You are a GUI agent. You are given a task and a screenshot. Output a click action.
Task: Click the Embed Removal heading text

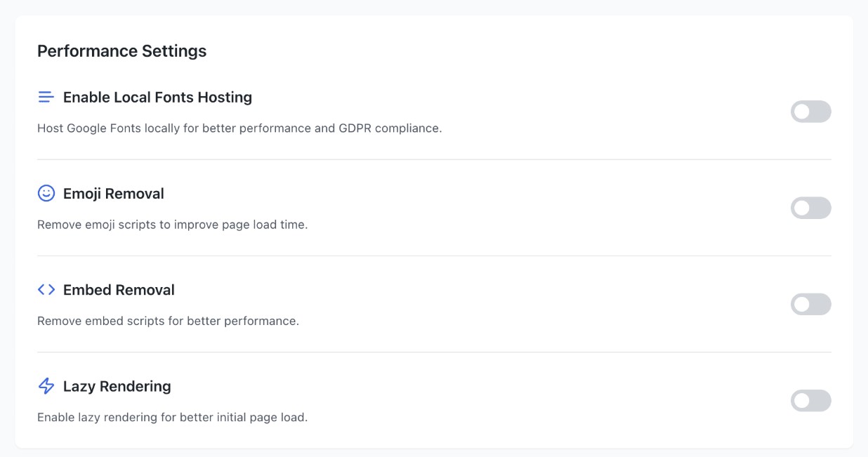tap(119, 289)
